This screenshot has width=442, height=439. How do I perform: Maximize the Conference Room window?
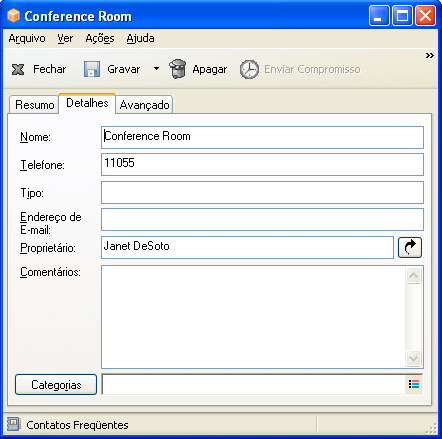click(x=402, y=16)
